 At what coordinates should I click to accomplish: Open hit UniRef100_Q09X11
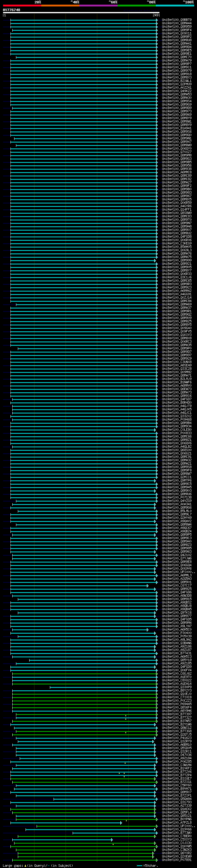pos(177,33)
